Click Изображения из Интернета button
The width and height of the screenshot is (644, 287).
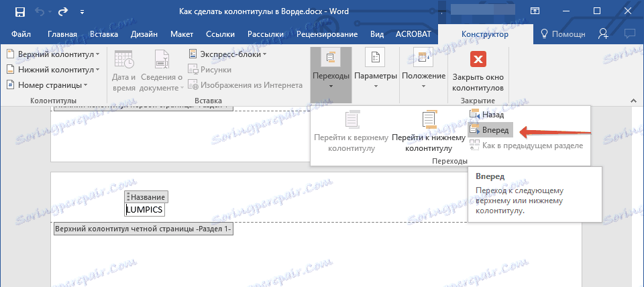pyautogui.click(x=246, y=85)
